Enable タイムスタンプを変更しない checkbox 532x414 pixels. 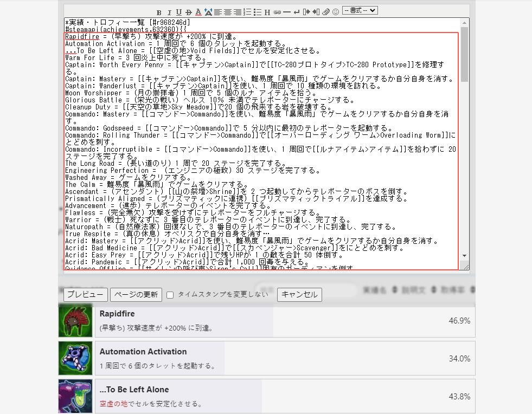point(170,295)
